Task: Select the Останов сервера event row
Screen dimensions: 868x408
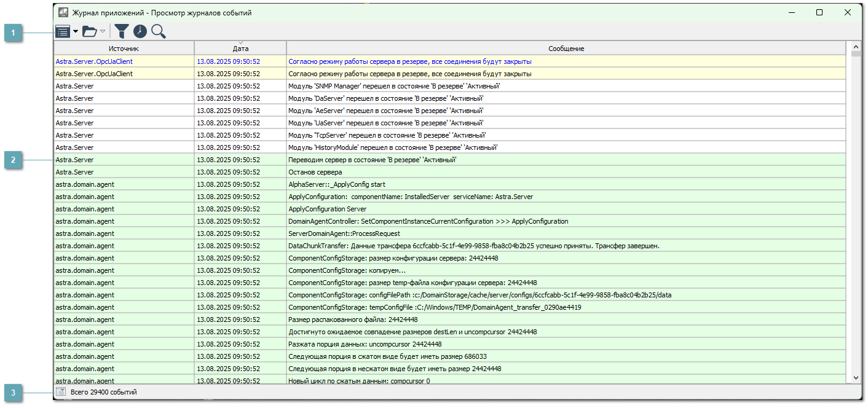Action: (x=246, y=171)
